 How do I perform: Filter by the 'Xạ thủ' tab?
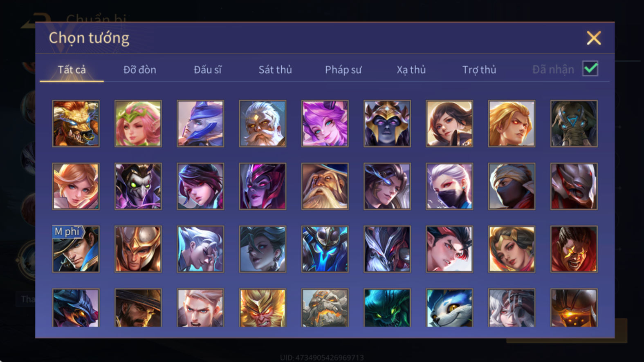tap(411, 70)
